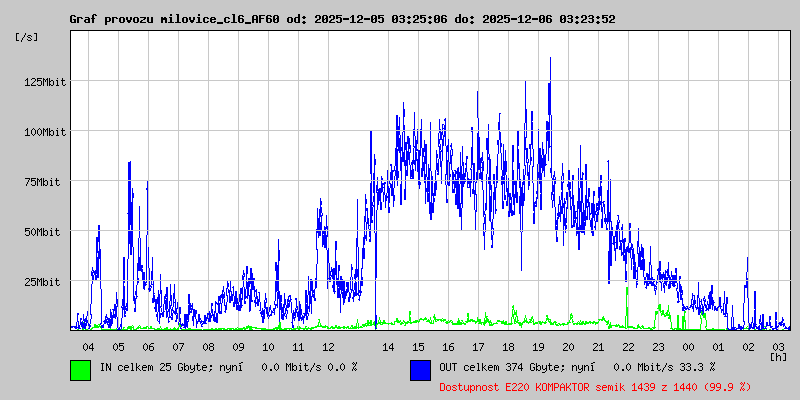Select the 19 hour mark on time axis
This screenshot has width=800, height=400.
[x=538, y=346]
